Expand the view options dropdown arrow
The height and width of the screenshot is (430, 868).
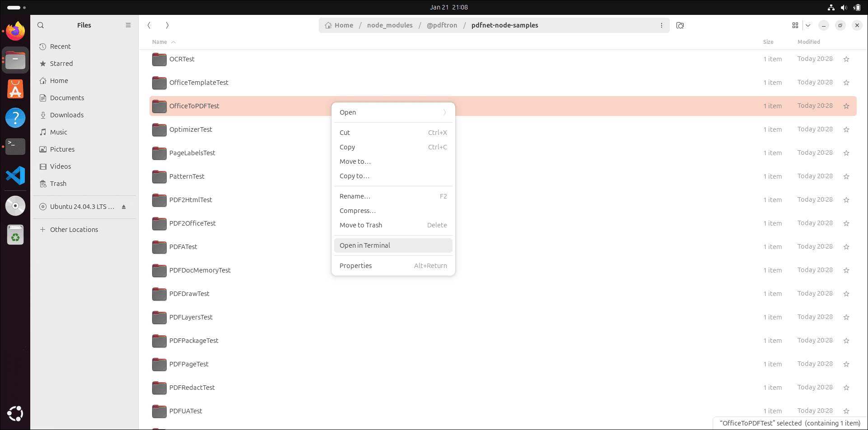click(x=808, y=25)
